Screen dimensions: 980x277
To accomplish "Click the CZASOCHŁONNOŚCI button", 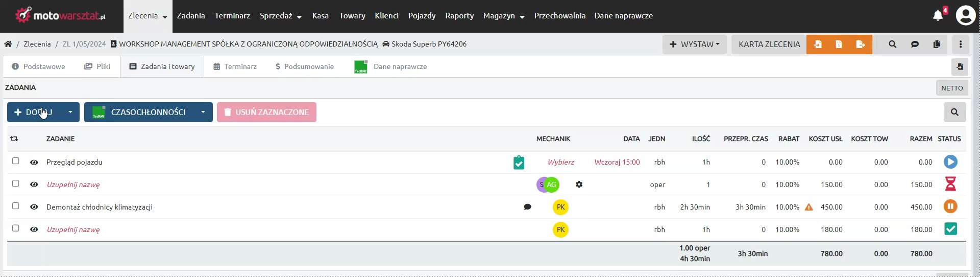I will click(x=139, y=112).
